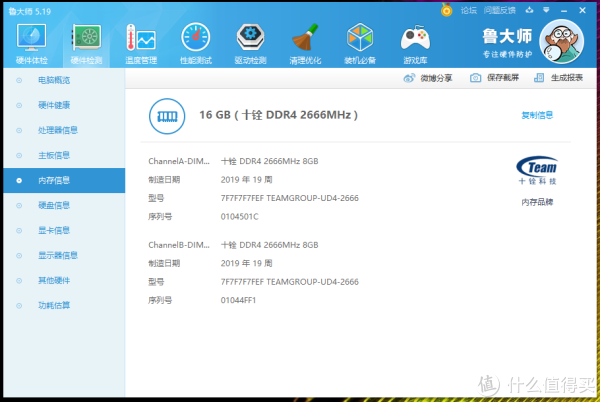Click the Team 十铨科技 brand logo

537,170
